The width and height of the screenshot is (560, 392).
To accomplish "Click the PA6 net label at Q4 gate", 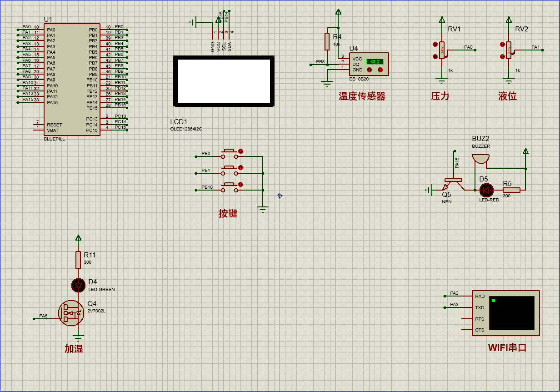I will [43, 316].
